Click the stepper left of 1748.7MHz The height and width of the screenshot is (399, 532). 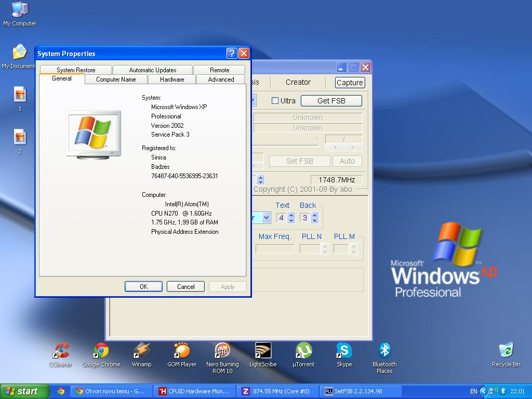click(261, 179)
